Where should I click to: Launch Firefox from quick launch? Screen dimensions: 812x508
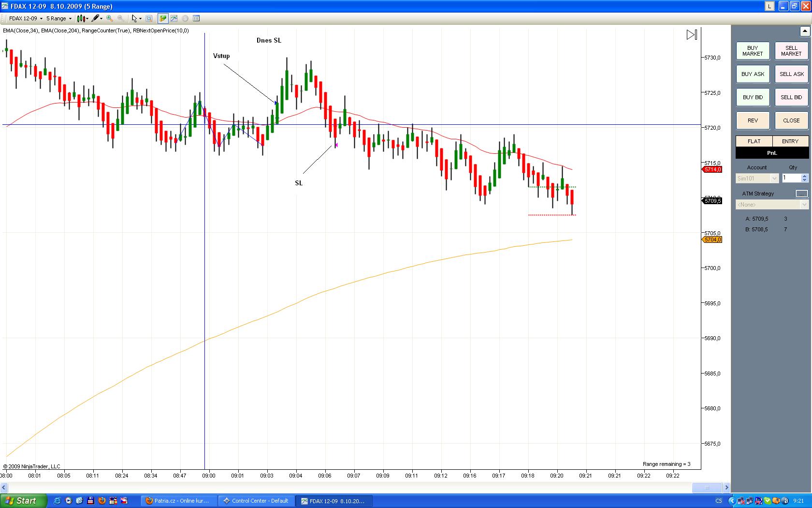click(101, 501)
